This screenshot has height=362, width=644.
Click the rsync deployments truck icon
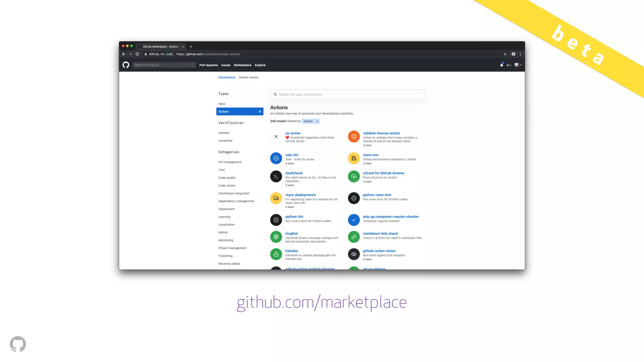[276, 198]
